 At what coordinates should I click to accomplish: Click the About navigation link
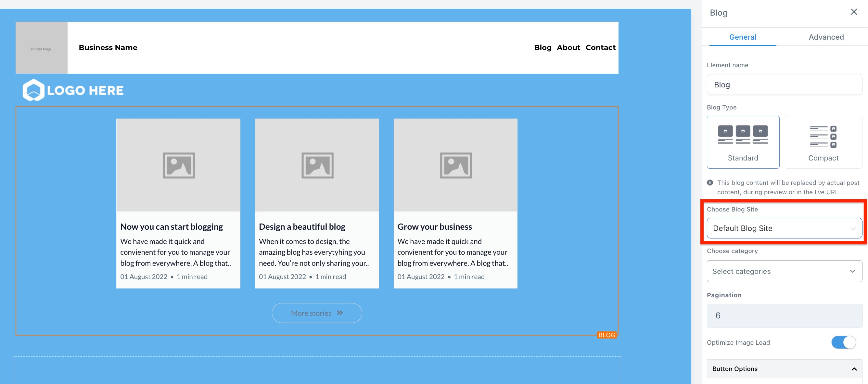[x=568, y=47]
